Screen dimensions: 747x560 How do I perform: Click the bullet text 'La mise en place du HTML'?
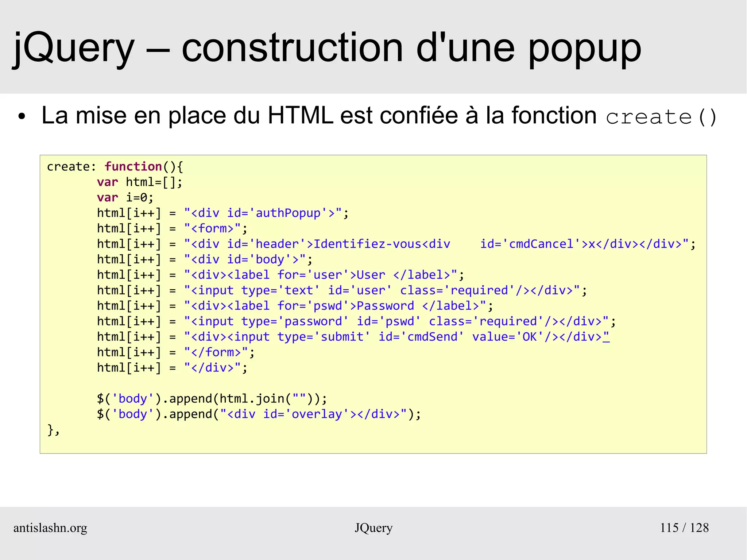[187, 116]
